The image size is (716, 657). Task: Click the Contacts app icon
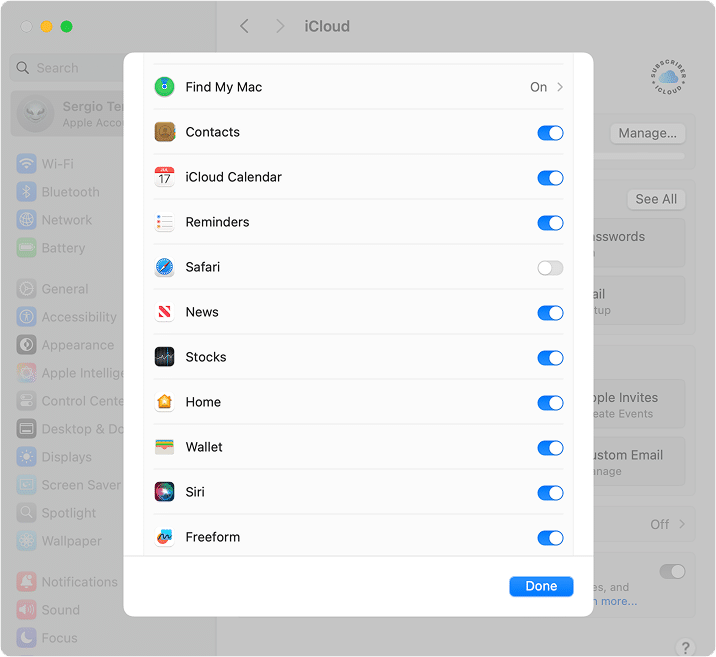coord(164,132)
